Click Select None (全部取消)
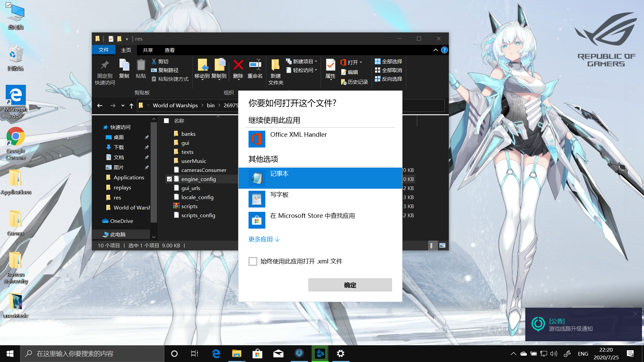The image size is (644, 362). 388,70
